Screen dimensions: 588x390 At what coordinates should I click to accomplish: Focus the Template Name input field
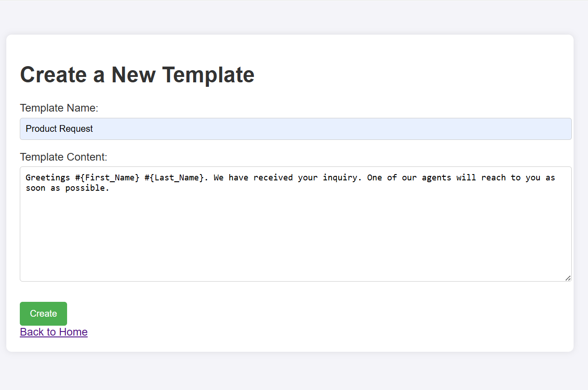[295, 129]
